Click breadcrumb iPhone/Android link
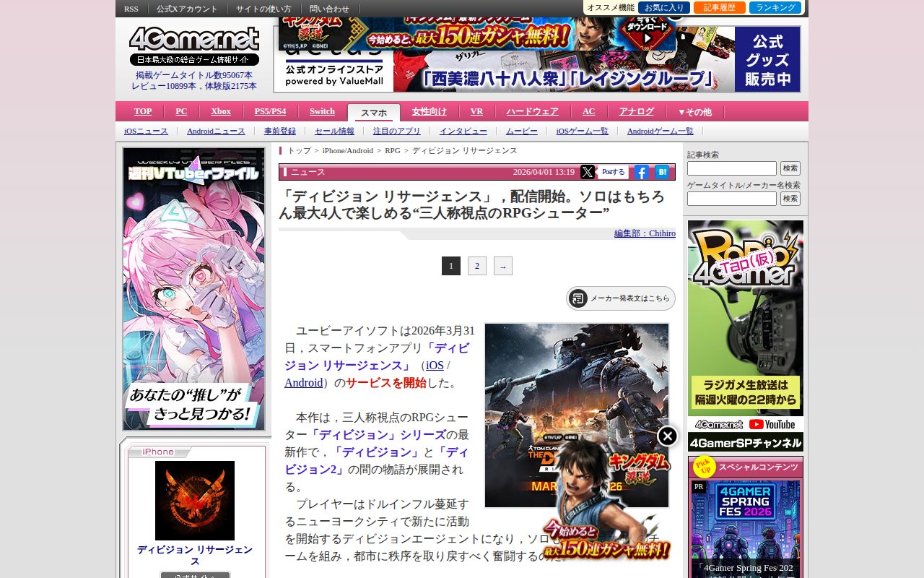Viewport: 924px width, 578px height. (x=348, y=150)
